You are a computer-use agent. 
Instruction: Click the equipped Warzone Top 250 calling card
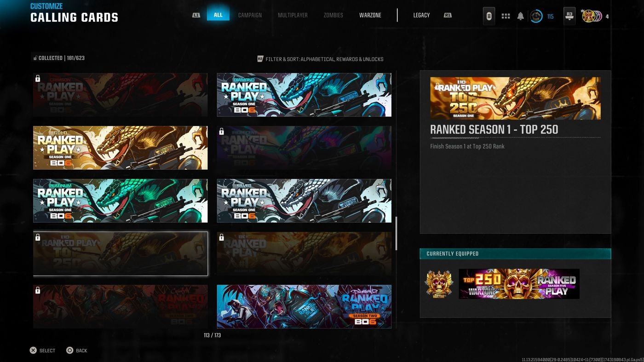tap(519, 284)
